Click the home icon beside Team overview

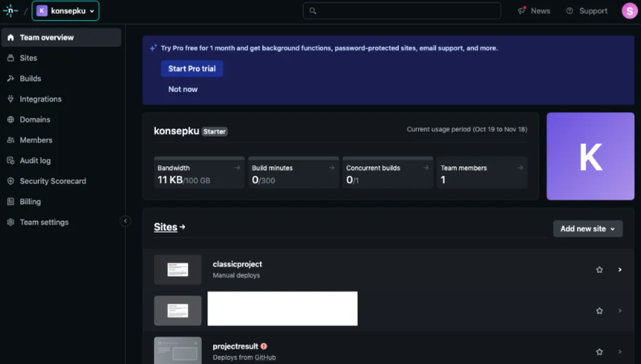10,37
